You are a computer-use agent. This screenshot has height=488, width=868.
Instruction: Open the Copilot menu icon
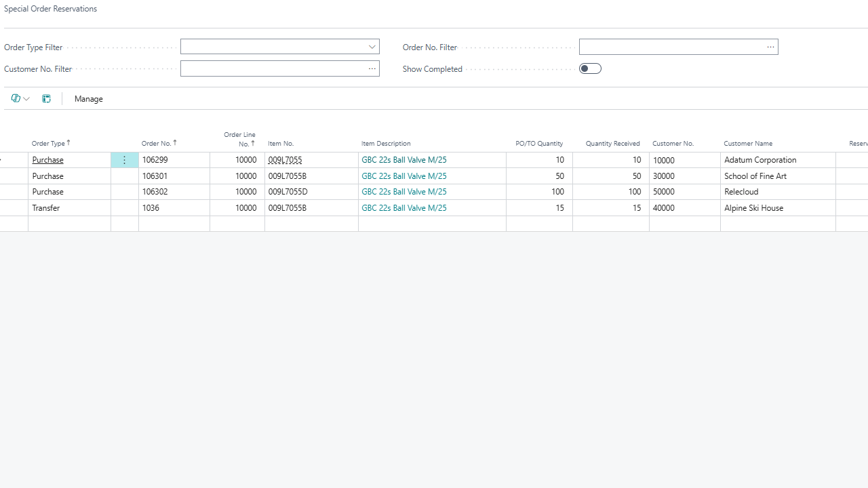(x=16, y=99)
